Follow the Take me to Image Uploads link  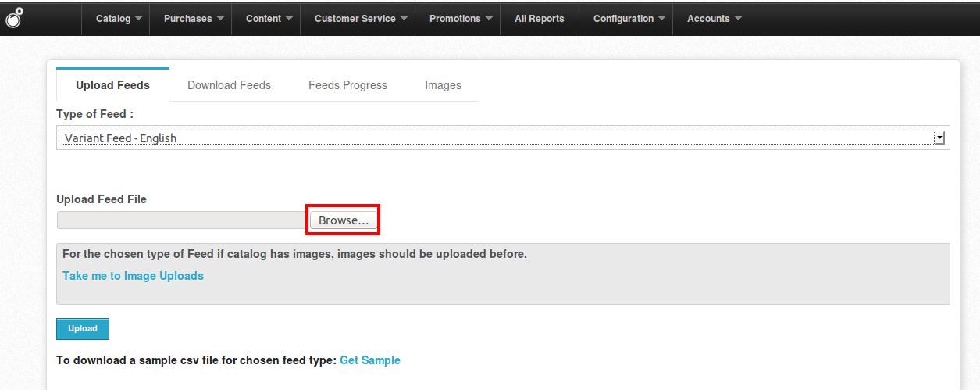pyautogui.click(x=133, y=276)
